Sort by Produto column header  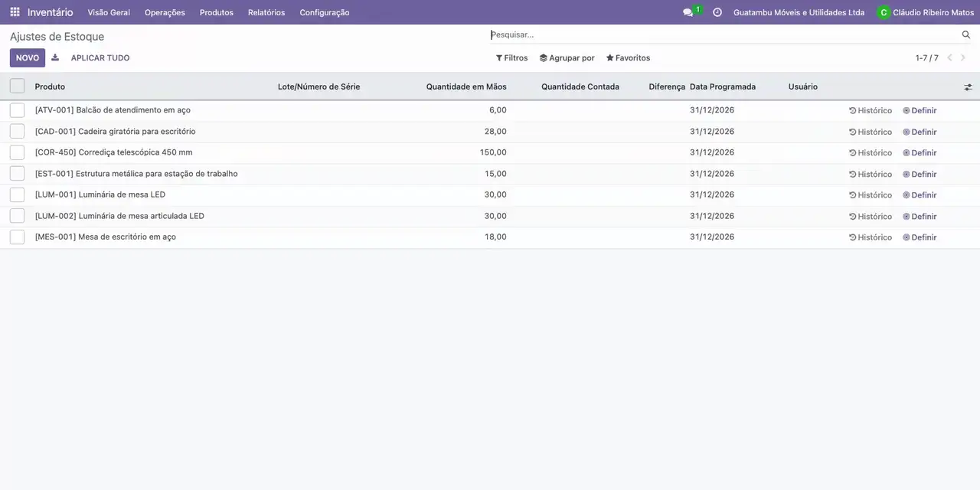click(x=50, y=87)
